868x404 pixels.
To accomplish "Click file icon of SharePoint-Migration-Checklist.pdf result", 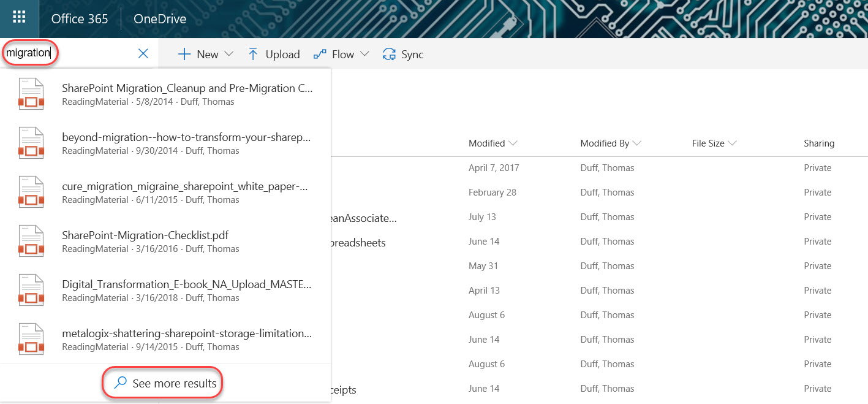I will (x=31, y=242).
